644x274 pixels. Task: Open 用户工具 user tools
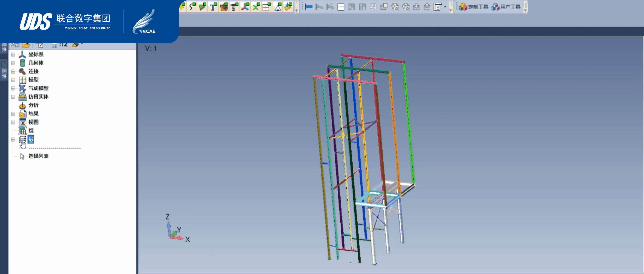click(x=506, y=7)
